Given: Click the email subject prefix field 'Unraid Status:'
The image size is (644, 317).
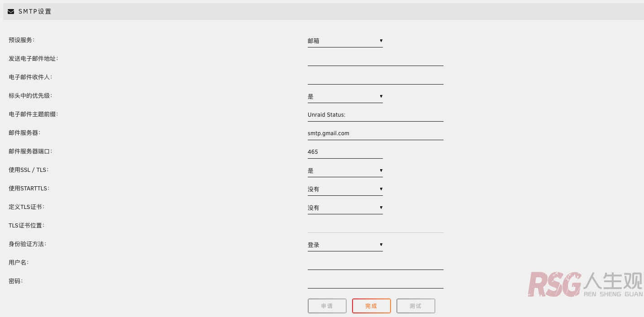Looking at the screenshot, I should pyautogui.click(x=376, y=115).
